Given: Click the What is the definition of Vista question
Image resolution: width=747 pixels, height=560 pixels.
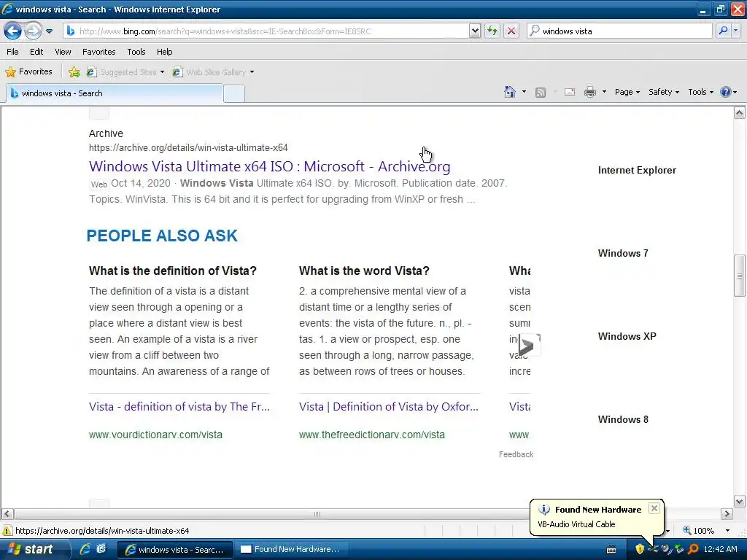Looking at the screenshot, I should [x=172, y=271].
